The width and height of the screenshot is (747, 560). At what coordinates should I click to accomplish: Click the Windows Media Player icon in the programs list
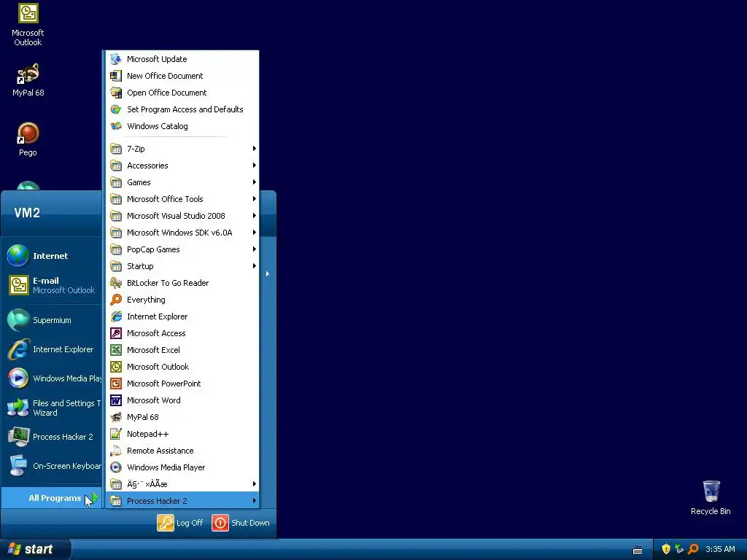pyautogui.click(x=116, y=467)
